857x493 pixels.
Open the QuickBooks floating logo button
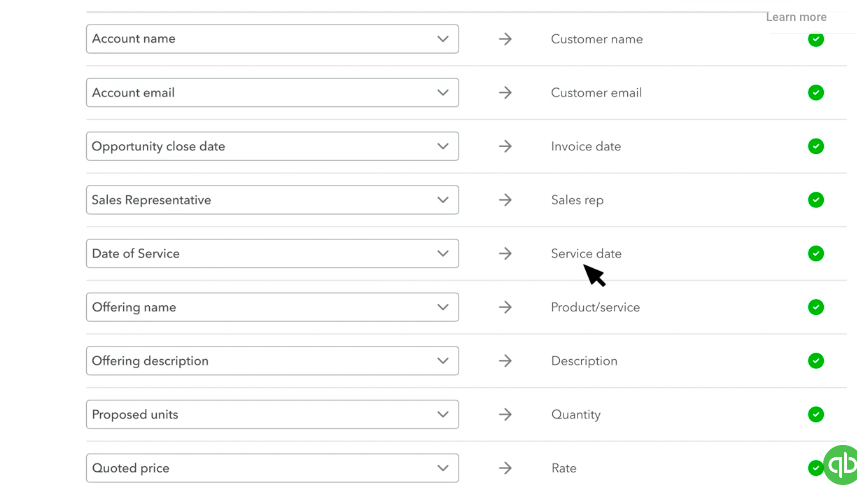pos(842,465)
